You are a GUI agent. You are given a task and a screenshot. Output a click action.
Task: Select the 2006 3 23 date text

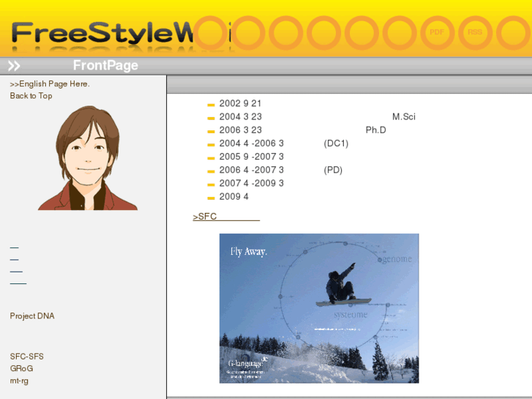(x=241, y=130)
